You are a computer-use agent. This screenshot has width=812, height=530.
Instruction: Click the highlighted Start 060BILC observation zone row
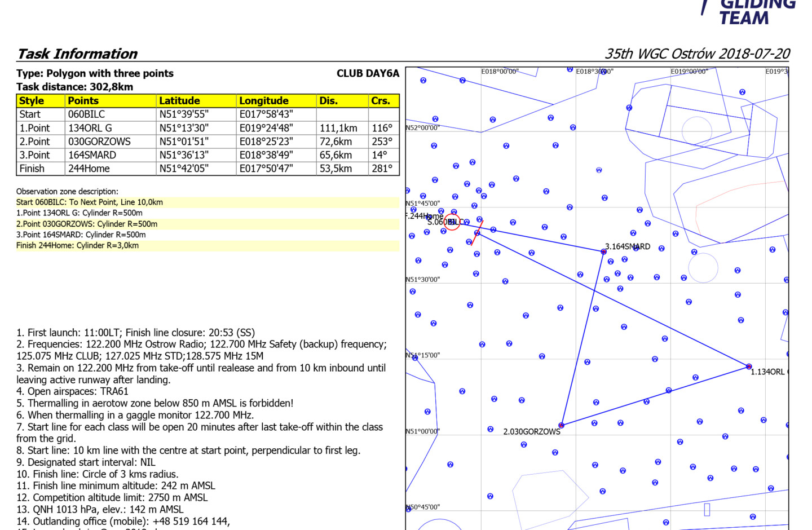pyautogui.click(x=90, y=202)
